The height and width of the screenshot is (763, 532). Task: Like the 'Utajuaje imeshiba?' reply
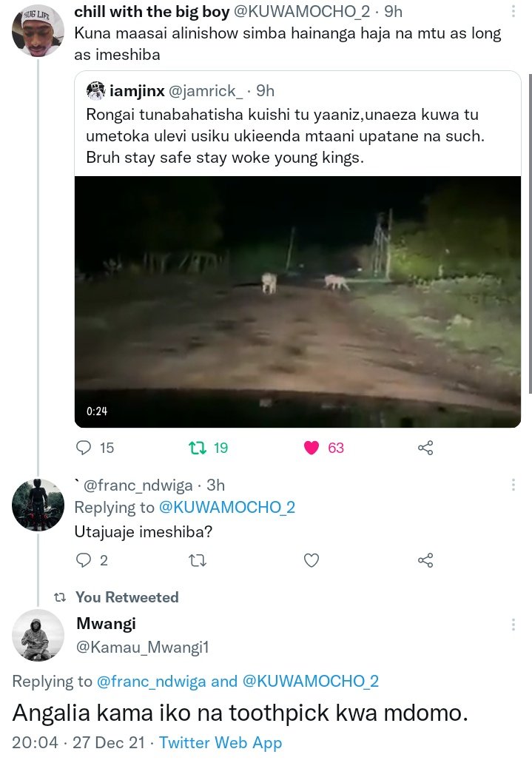click(x=311, y=560)
